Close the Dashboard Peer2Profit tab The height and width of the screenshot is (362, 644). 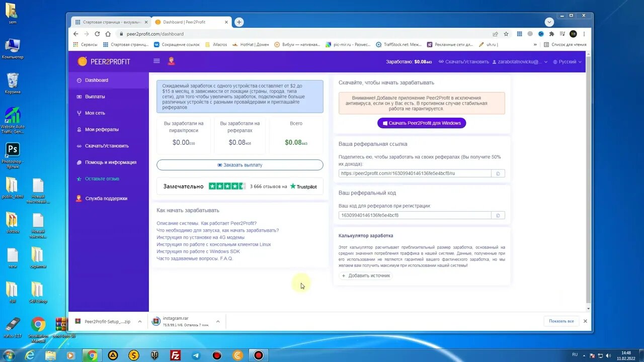tap(226, 22)
